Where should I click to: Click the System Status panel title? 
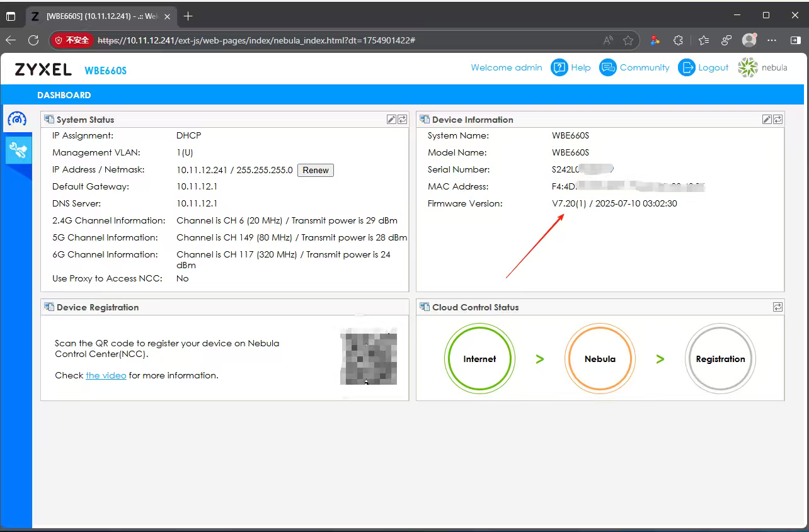pos(85,120)
